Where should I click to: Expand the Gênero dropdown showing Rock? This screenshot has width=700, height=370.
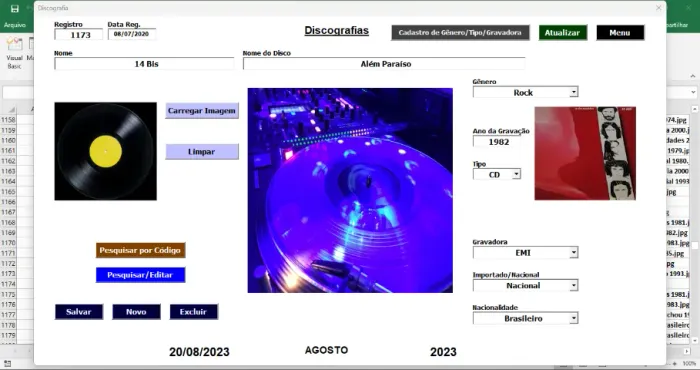(574, 92)
